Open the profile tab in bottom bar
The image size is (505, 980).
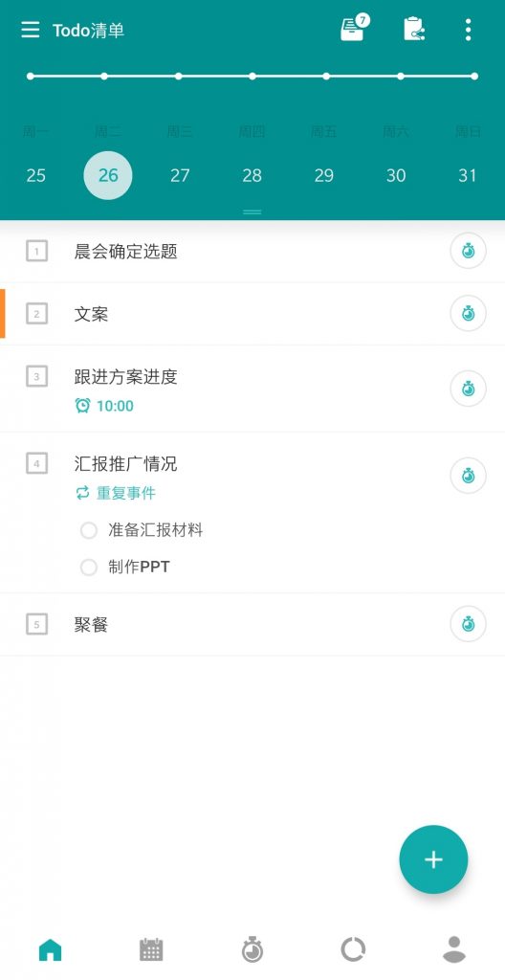tap(454, 949)
